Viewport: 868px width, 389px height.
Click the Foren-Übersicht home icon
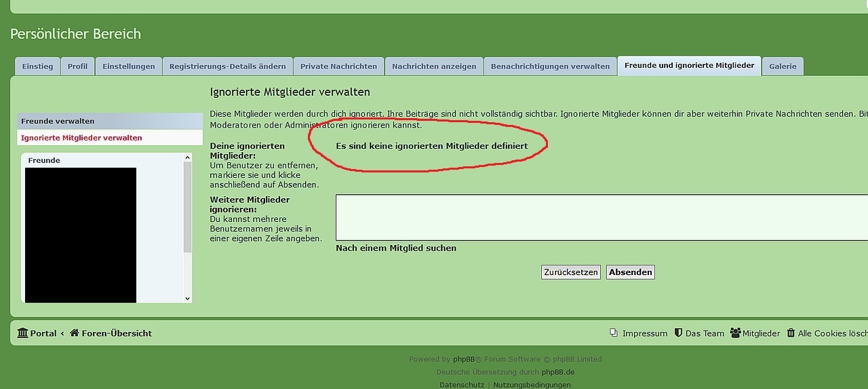[x=75, y=333]
